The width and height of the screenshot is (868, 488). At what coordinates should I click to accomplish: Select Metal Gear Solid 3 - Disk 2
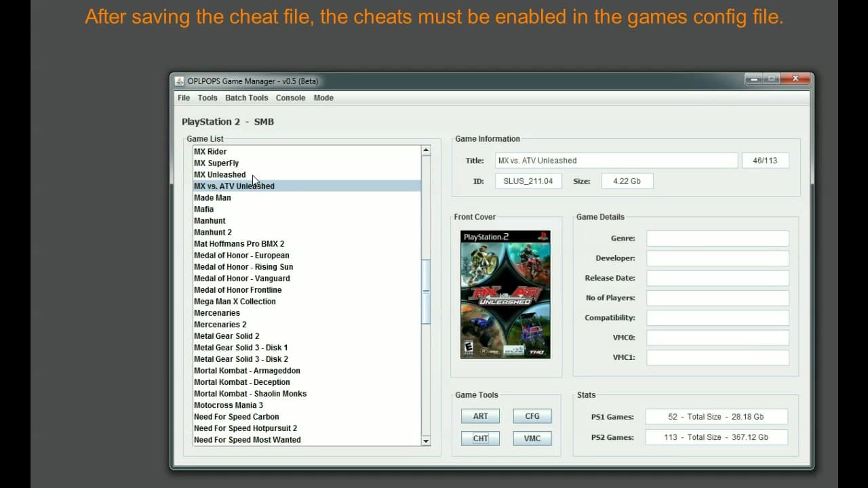[x=307, y=359]
